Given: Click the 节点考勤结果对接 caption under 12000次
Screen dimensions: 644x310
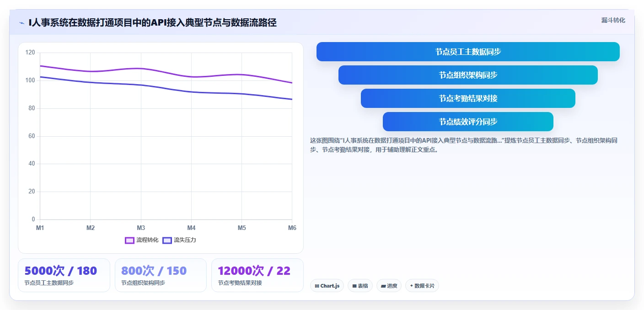Looking at the screenshot, I should (x=240, y=283).
